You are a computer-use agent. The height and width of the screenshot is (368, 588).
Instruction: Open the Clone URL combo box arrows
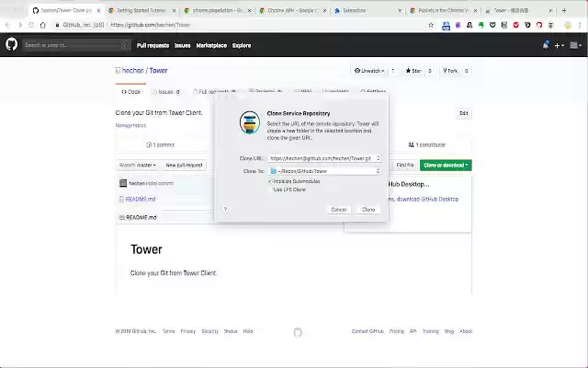pyautogui.click(x=378, y=158)
